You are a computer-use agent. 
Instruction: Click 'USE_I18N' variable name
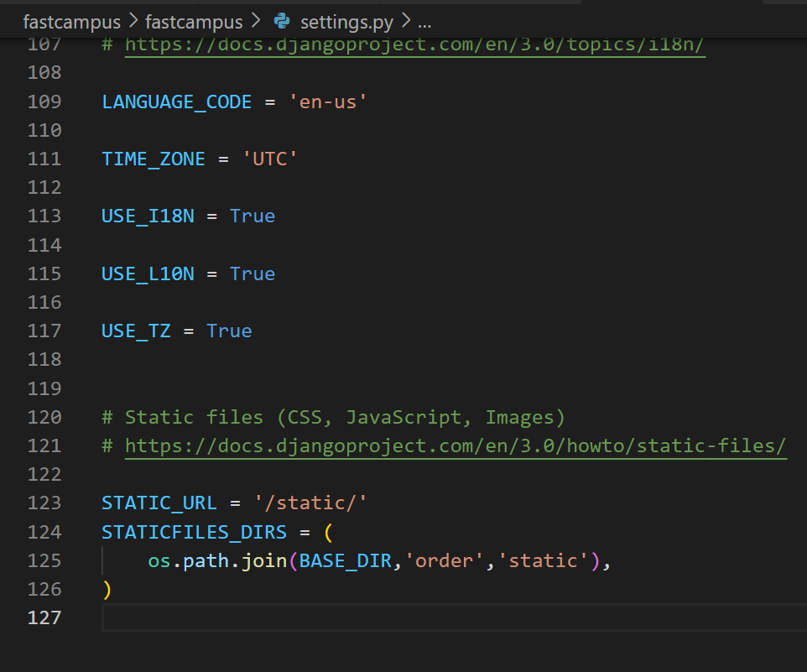point(148,216)
